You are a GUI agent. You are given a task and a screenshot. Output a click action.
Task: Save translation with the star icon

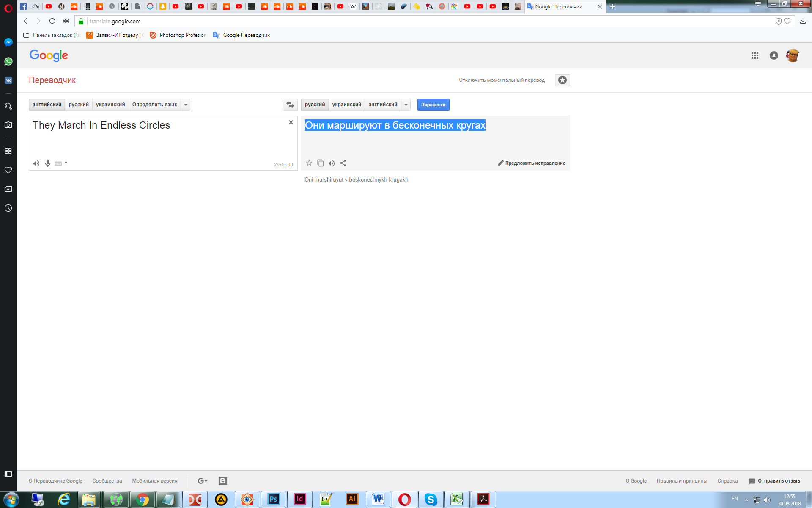(x=309, y=163)
